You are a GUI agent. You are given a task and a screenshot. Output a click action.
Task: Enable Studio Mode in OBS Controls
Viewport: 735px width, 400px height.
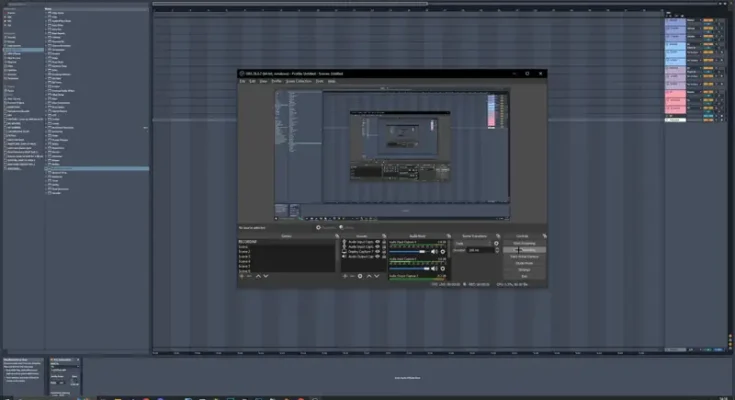coord(524,263)
